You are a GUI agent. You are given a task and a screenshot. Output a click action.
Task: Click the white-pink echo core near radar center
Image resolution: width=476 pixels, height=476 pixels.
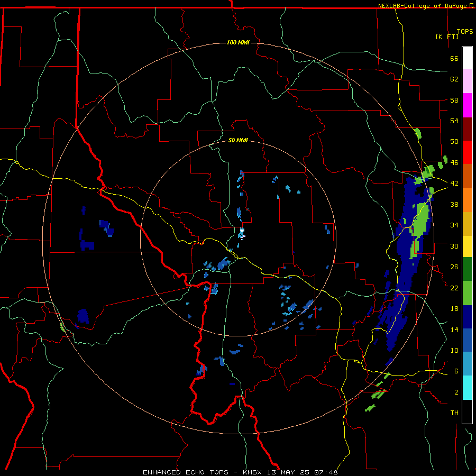(242, 233)
